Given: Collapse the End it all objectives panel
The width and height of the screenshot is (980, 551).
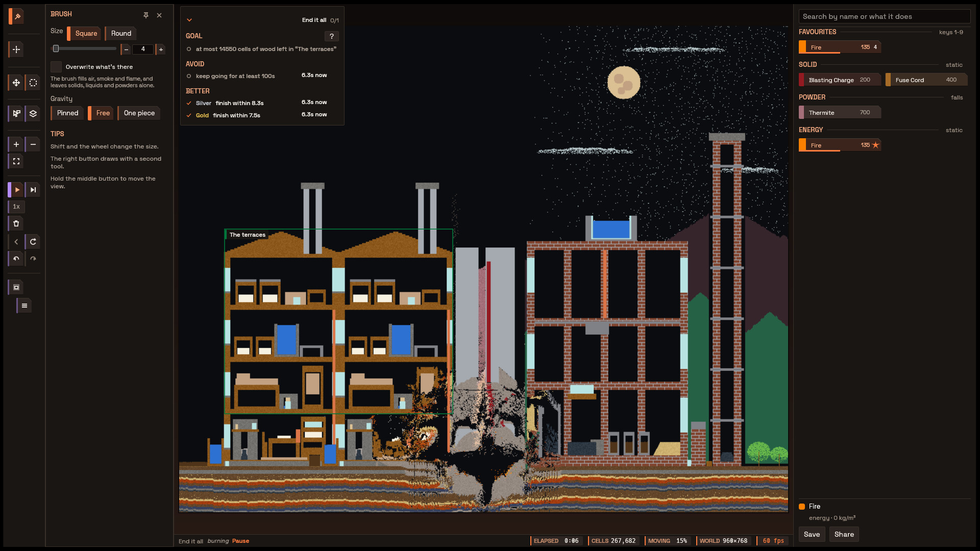Looking at the screenshot, I should point(189,20).
